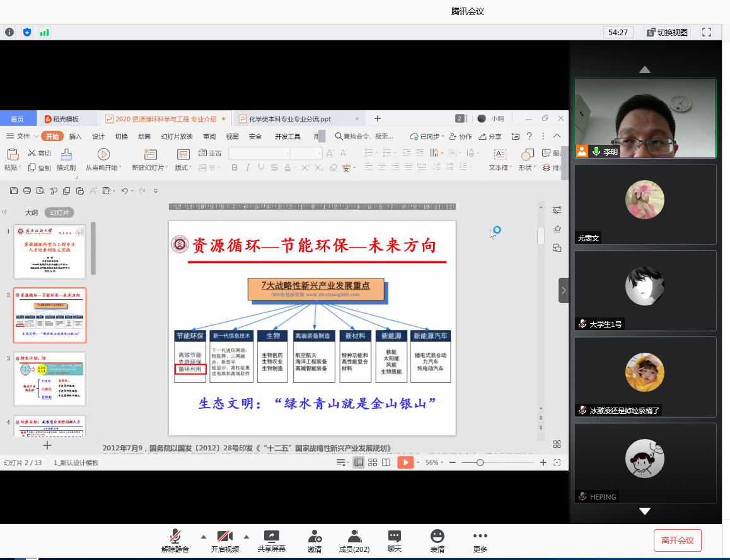Enter full screen mode icon
The image size is (730, 560).
tap(707, 32)
